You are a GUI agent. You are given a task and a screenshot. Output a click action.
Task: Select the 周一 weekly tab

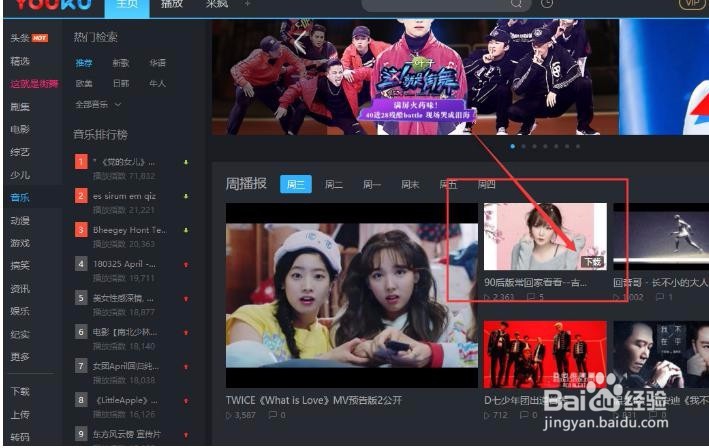point(372,184)
